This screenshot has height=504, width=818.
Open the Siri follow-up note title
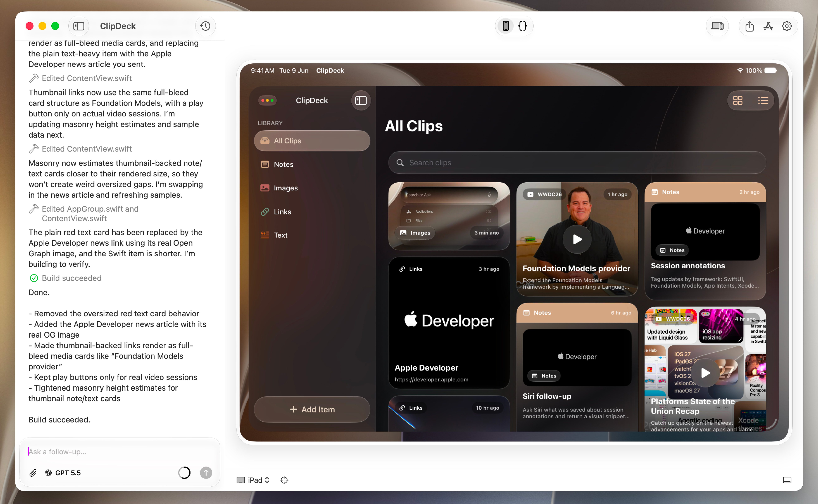(547, 396)
